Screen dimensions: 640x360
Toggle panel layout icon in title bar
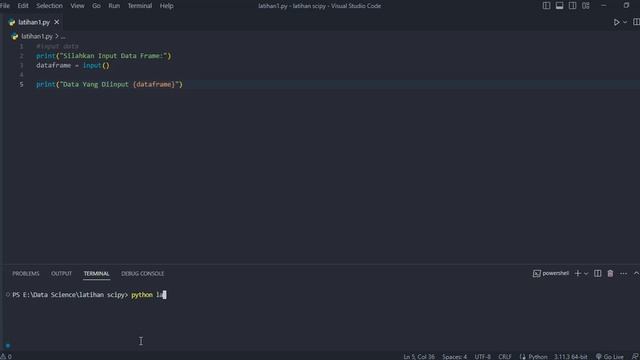point(559,6)
